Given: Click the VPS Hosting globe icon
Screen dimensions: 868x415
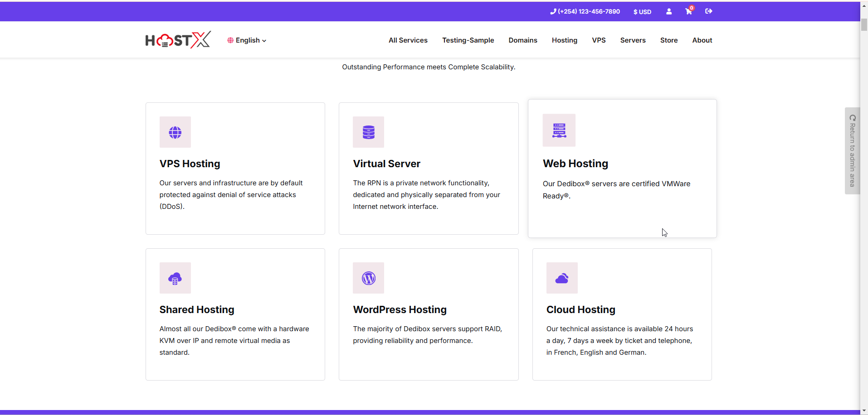Looking at the screenshot, I should click(175, 132).
